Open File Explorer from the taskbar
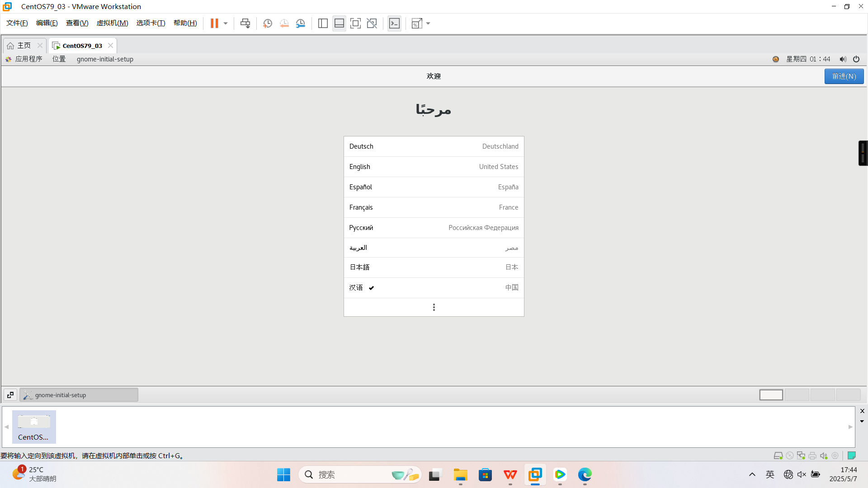 point(460,474)
